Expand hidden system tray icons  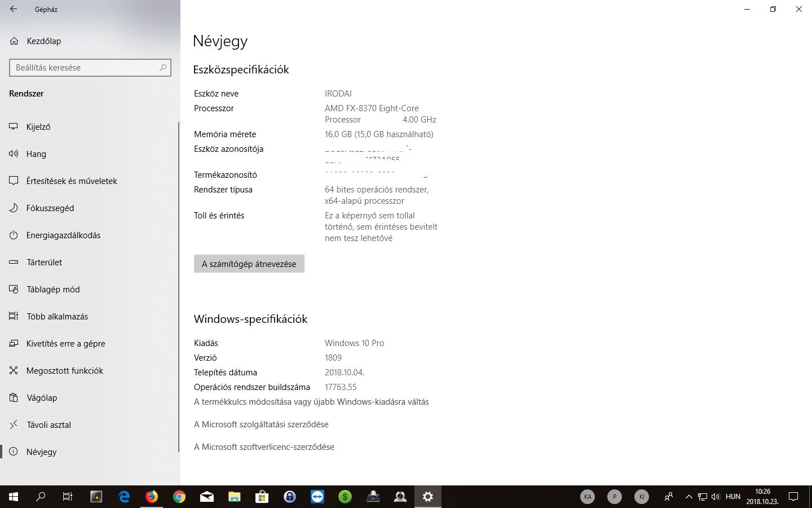[x=689, y=497]
